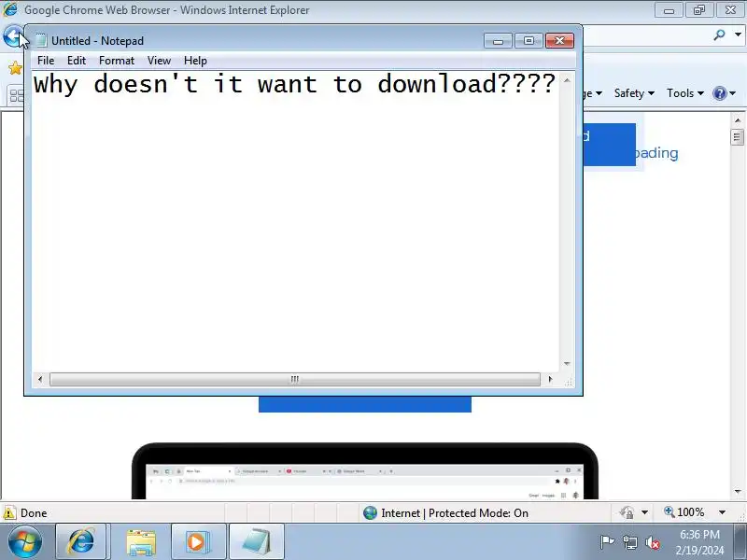Click the taskbar clock showing 6:36 PM

click(699, 542)
